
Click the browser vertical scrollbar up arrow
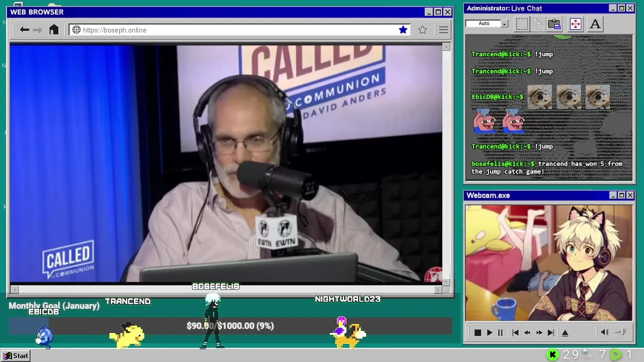pos(446,47)
